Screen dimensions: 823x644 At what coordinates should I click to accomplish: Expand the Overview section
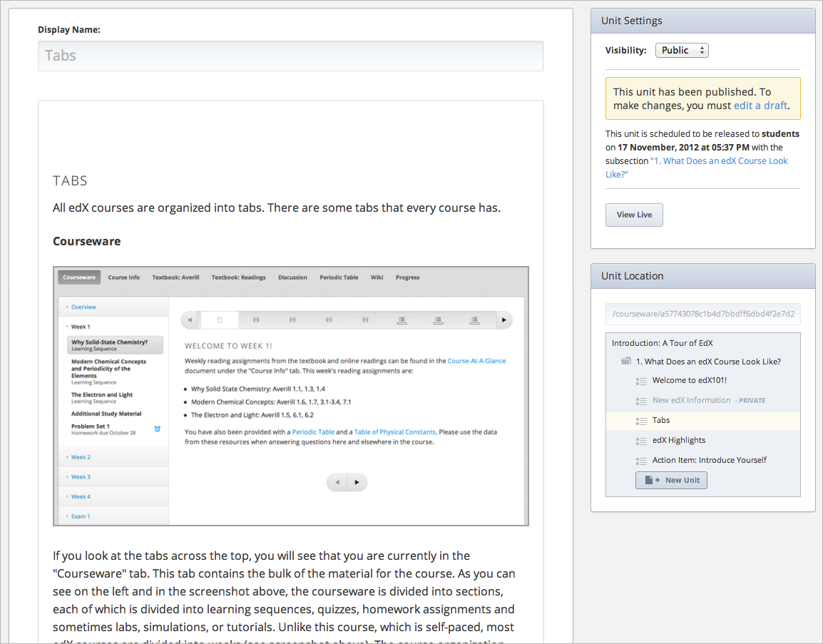[83, 307]
